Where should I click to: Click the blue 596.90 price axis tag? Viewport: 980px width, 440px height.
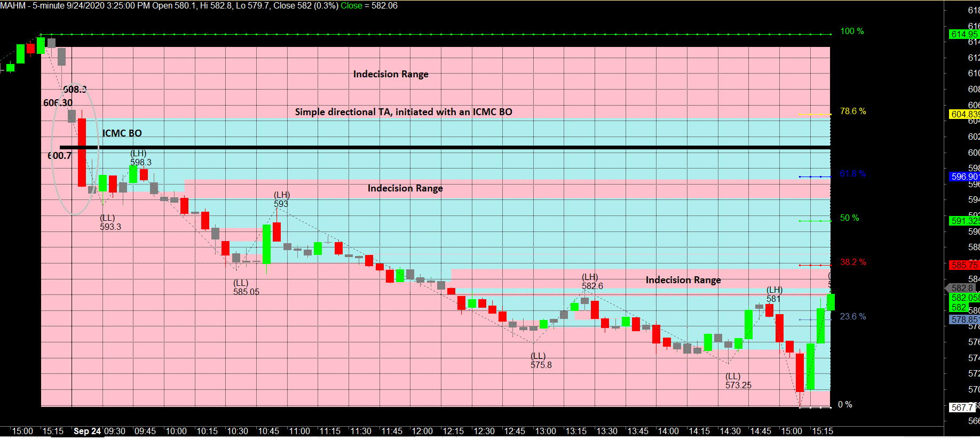pyautogui.click(x=964, y=177)
